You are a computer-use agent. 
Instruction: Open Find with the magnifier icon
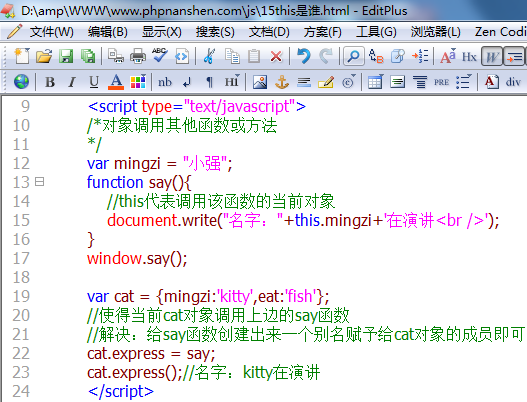(x=353, y=56)
